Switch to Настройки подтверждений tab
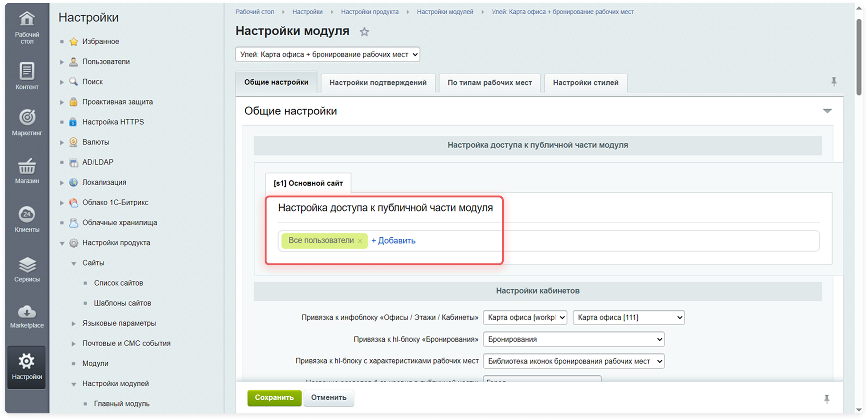Viewport: 868px width, 420px height. point(378,83)
